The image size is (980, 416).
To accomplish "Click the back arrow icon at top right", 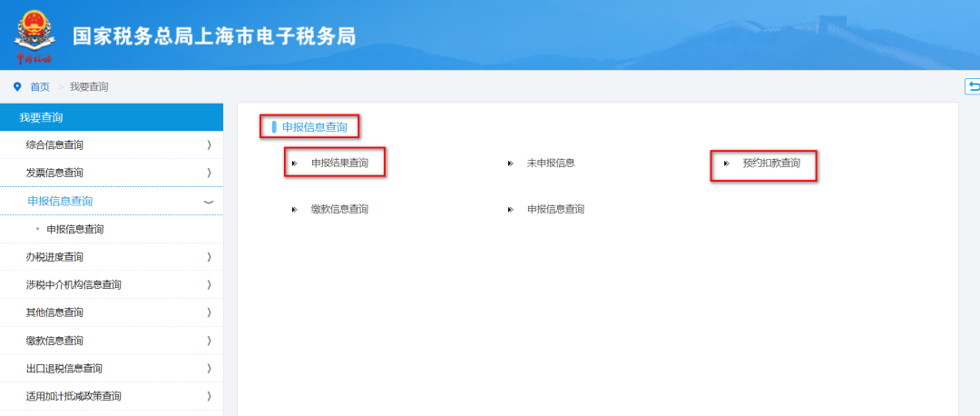I will tap(973, 86).
